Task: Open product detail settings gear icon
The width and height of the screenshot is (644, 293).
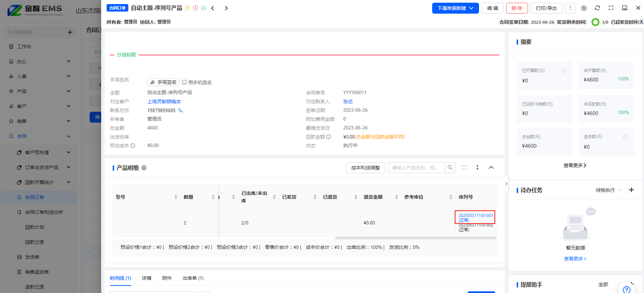Action: click(144, 168)
